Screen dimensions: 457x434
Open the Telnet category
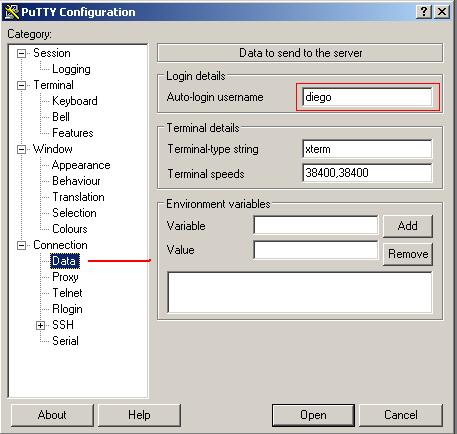[67, 293]
